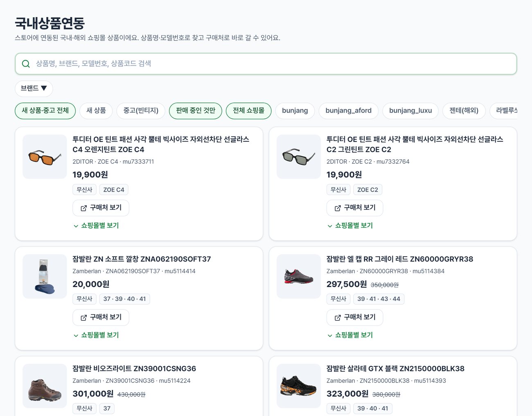Click the size tag 39 · 40 · 41
Viewport: 532px width, 416px height.
pyautogui.click(x=373, y=409)
